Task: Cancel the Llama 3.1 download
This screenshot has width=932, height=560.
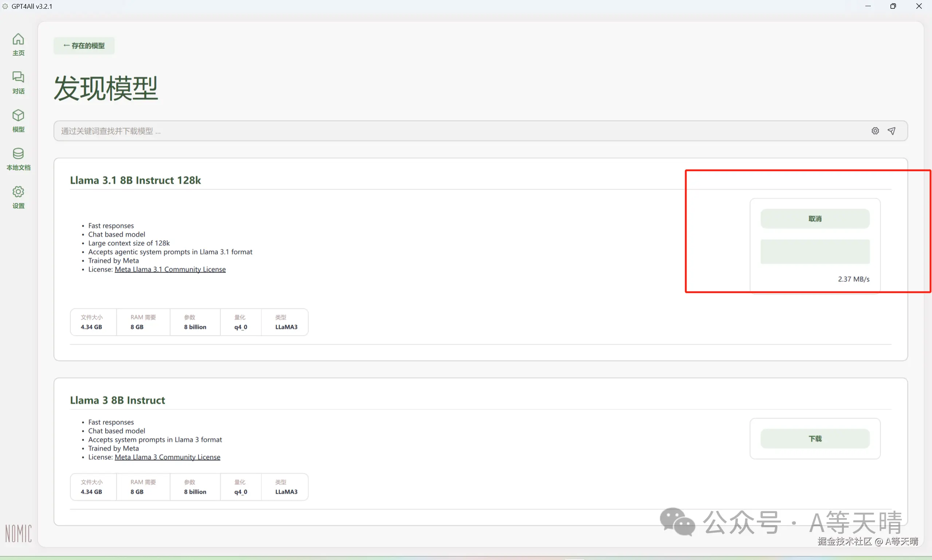Action: pos(815,219)
